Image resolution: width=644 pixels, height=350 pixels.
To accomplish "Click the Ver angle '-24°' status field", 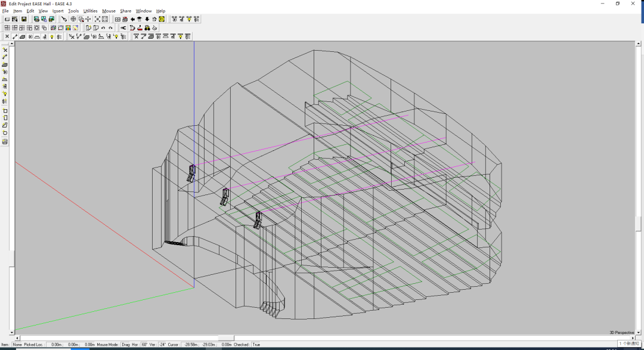I will (x=162, y=345).
